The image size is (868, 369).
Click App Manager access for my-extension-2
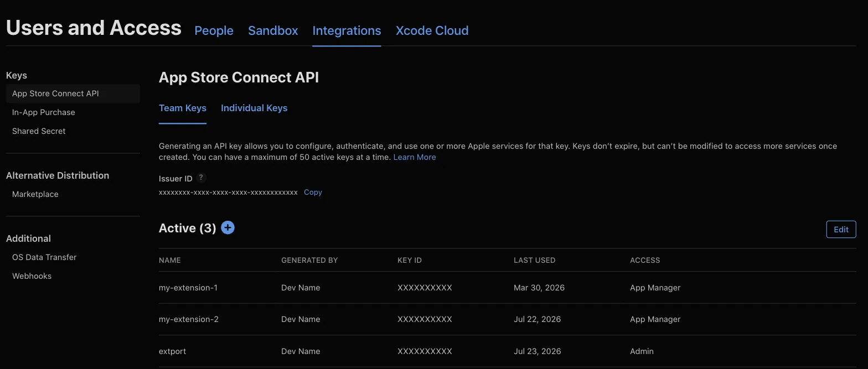(x=655, y=319)
